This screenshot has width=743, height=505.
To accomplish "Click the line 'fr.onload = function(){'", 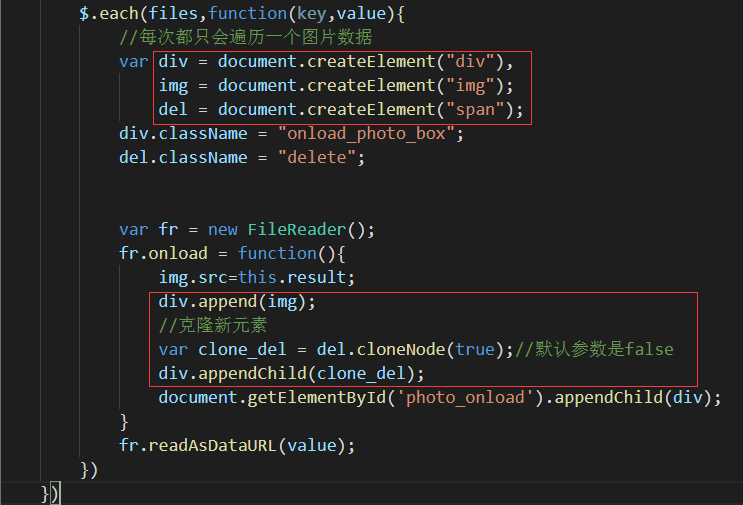I will (232, 253).
